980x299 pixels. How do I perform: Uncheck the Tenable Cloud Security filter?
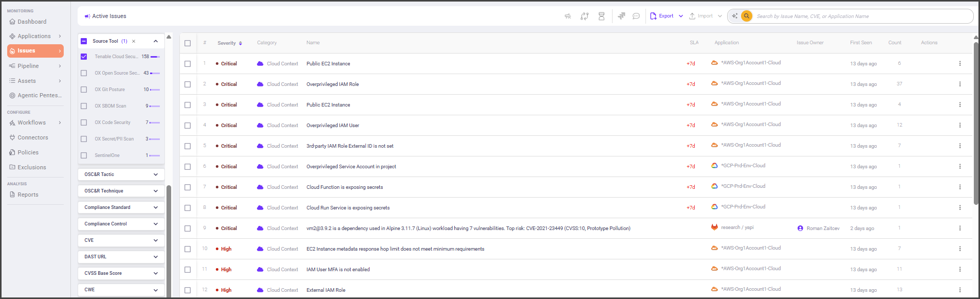[84, 57]
